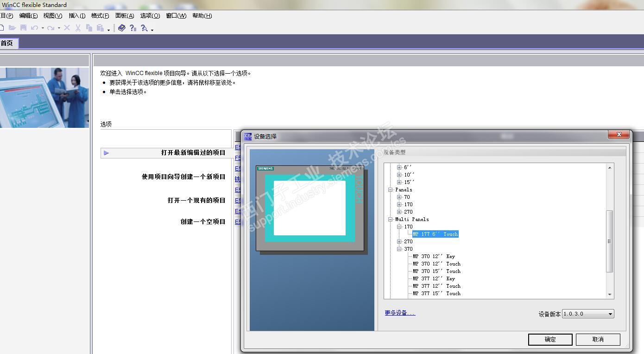Screen dimensions: 644x354
Task: Click the device tree scrollbar down arrow
Action: pyautogui.click(x=610, y=294)
